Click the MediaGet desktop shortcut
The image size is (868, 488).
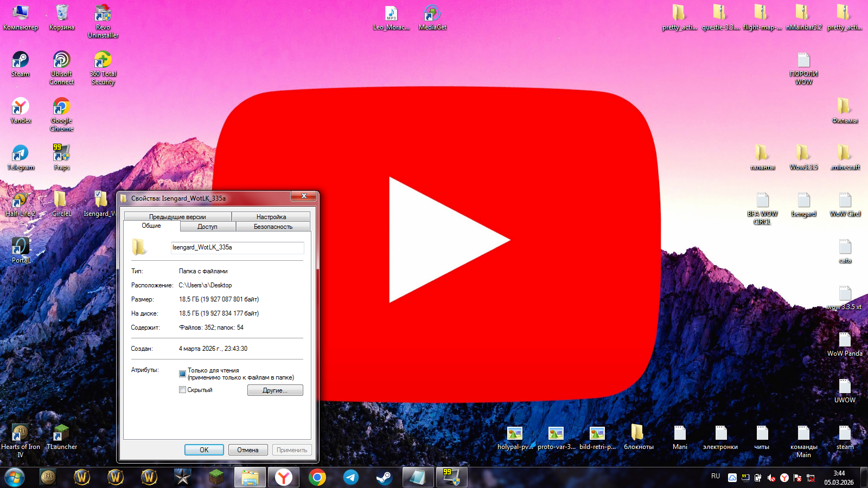coord(432,14)
